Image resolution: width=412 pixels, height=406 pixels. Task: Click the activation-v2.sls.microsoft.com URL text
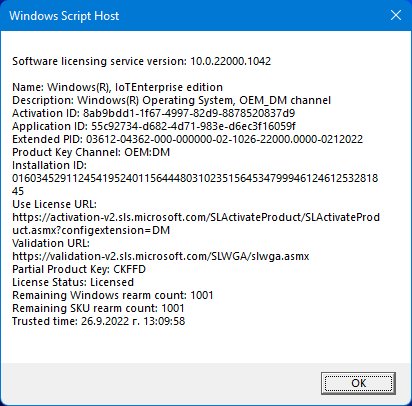[x=196, y=224]
